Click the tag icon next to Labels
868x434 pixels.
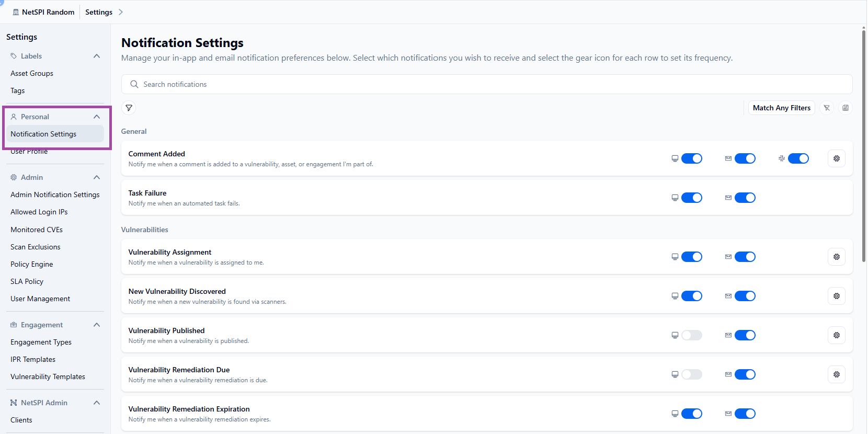coord(14,56)
